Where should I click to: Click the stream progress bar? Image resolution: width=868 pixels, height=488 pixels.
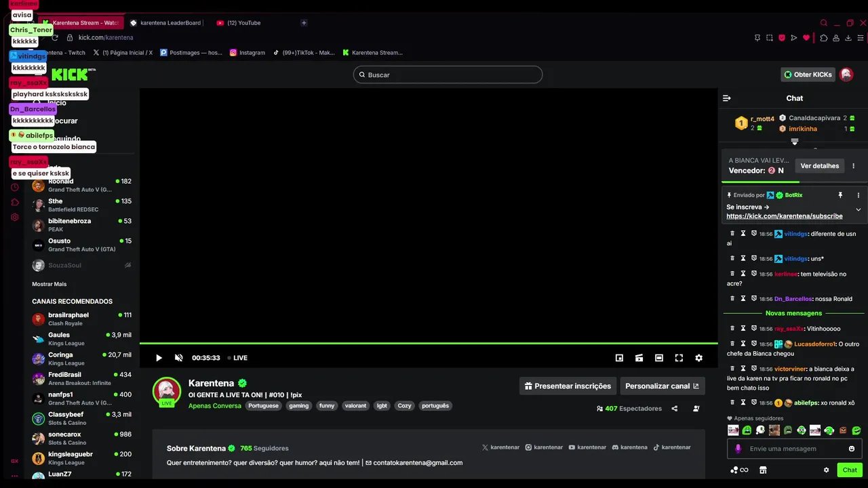click(x=429, y=344)
